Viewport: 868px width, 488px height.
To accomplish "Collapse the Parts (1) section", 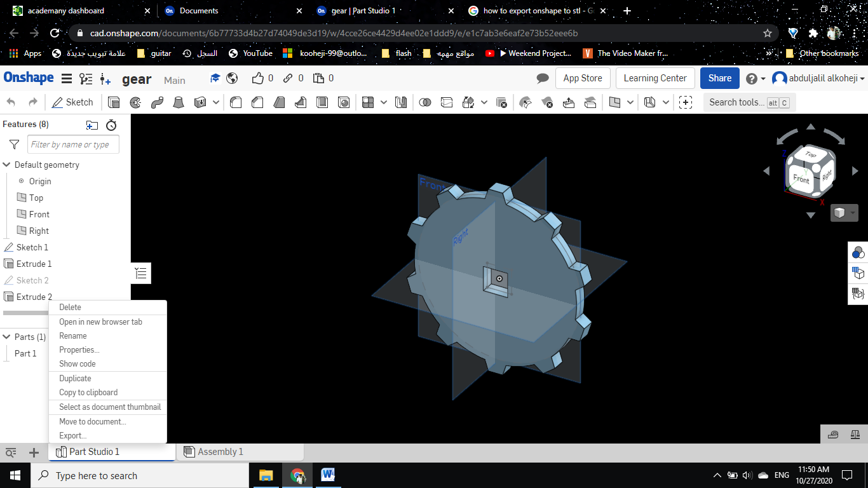I will pyautogui.click(x=7, y=337).
